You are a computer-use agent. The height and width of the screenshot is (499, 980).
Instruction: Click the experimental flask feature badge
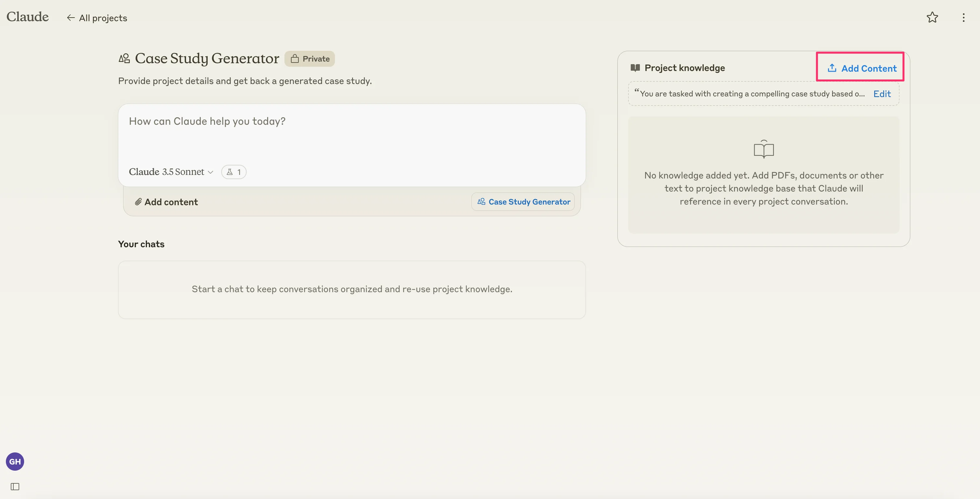(x=234, y=172)
